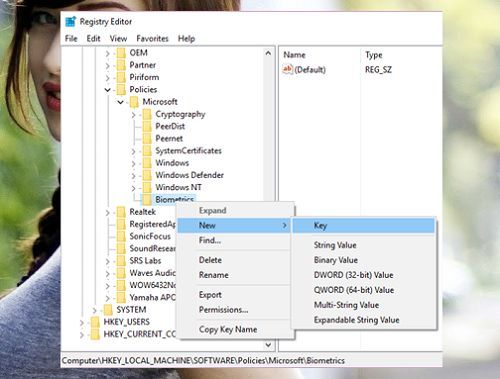Expand the Piriform key
500x379 pixels.
pyautogui.click(x=107, y=78)
